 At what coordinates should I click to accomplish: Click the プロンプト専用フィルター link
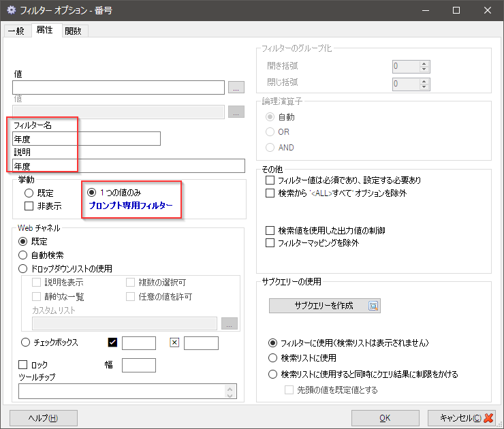click(x=131, y=206)
